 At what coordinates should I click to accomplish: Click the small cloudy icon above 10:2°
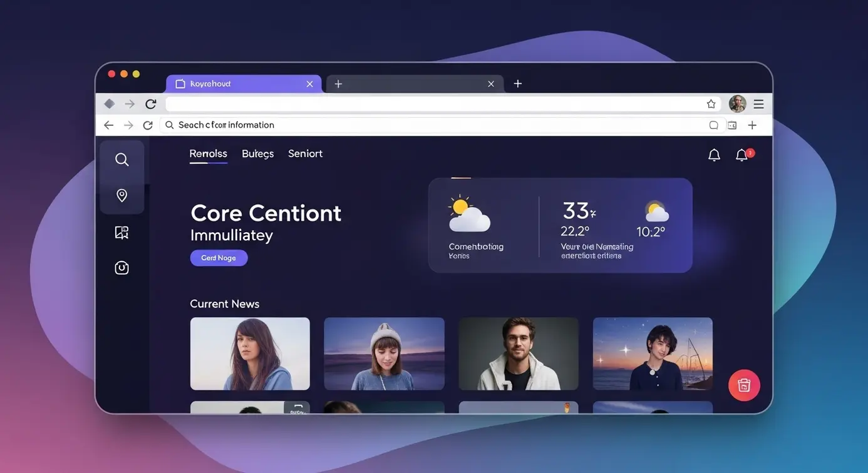(656, 211)
